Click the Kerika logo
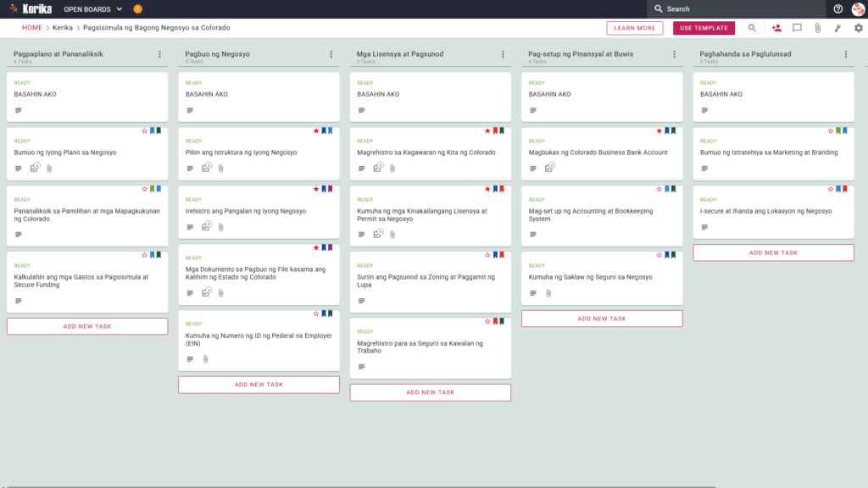868x488 pixels. 31,8
